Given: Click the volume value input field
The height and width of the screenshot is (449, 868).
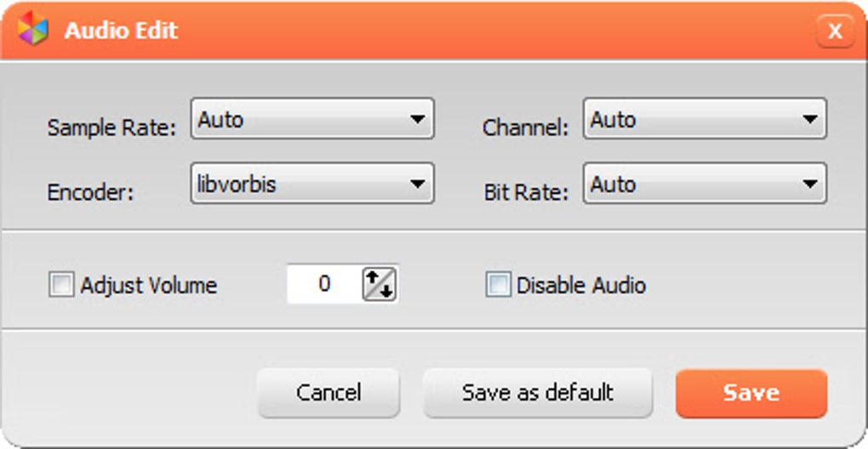Looking at the screenshot, I should point(324,284).
